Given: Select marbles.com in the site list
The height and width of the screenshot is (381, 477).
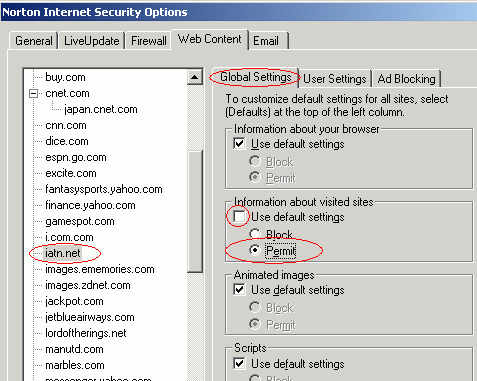Looking at the screenshot, I should pyautogui.click(x=75, y=365).
